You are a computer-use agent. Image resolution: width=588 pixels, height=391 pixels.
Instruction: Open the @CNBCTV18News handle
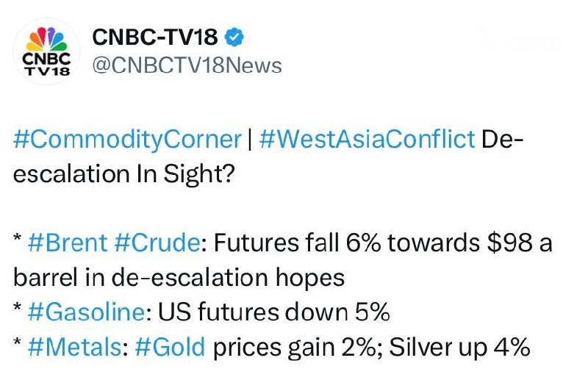coord(186,65)
